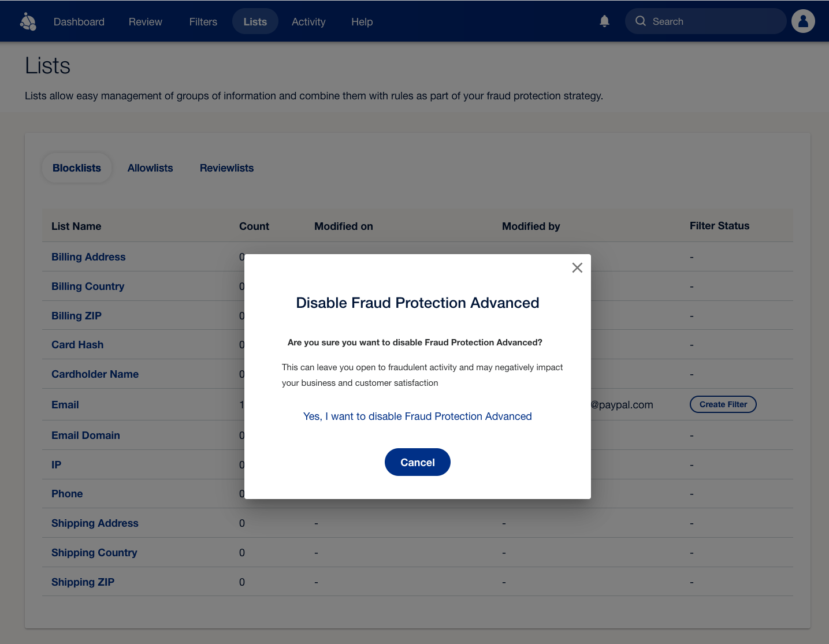Navigate to Filters page
The width and height of the screenshot is (829, 644).
pyautogui.click(x=203, y=22)
